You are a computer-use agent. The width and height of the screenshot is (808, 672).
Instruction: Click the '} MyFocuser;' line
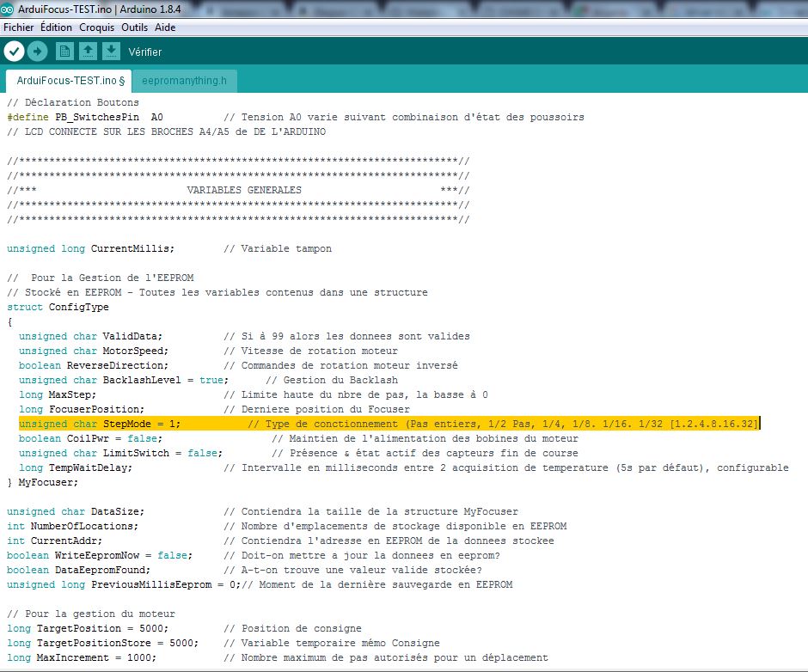coord(42,482)
